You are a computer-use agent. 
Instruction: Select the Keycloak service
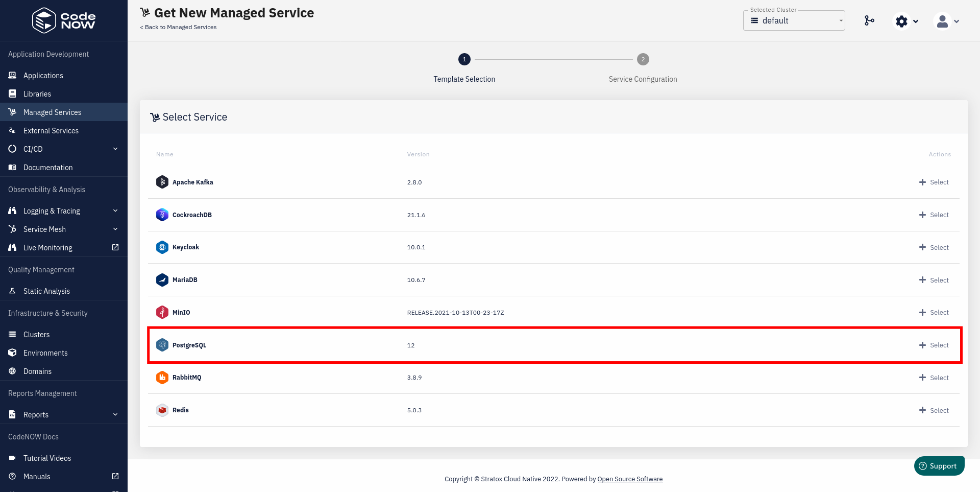pyautogui.click(x=934, y=247)
